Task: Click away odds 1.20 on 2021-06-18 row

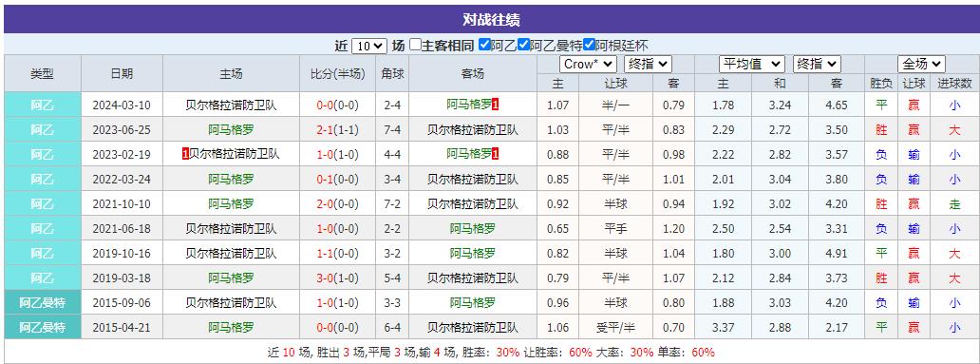Action: pos(674,229)
